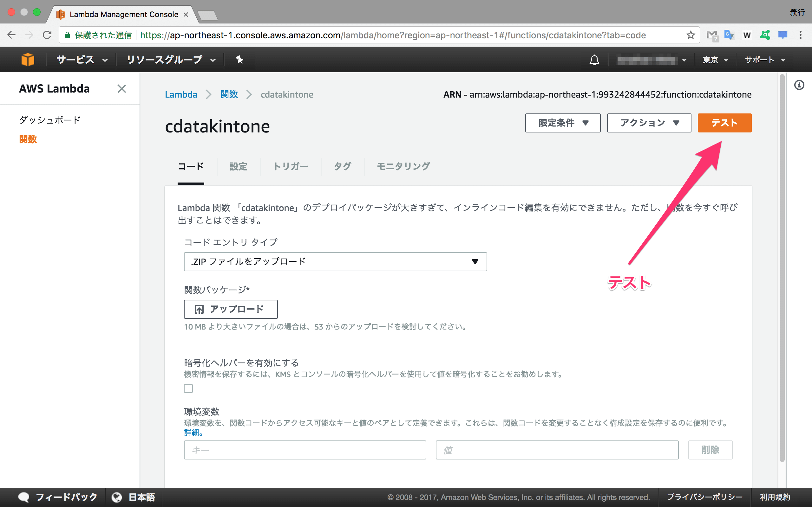This screenshot has width=812, height=507.
Task: Click the AWS orange cube home icon
Action: click(28, 60)
